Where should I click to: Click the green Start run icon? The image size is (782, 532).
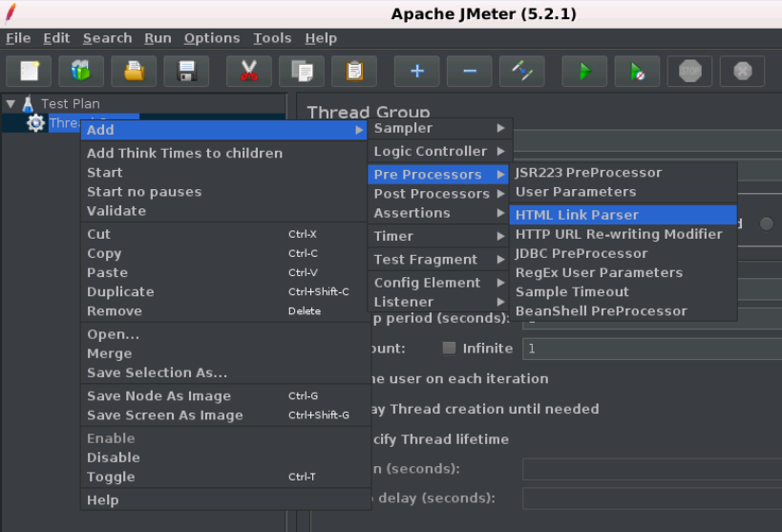click(584, 72)
